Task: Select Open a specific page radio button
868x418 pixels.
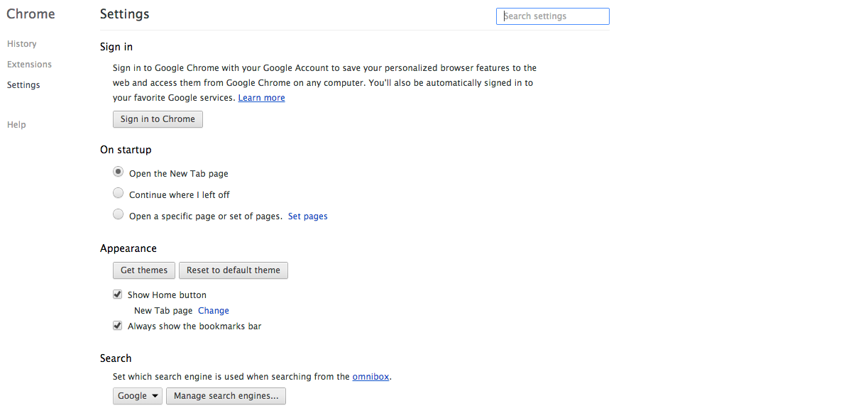Action: [x=119, y=214]
